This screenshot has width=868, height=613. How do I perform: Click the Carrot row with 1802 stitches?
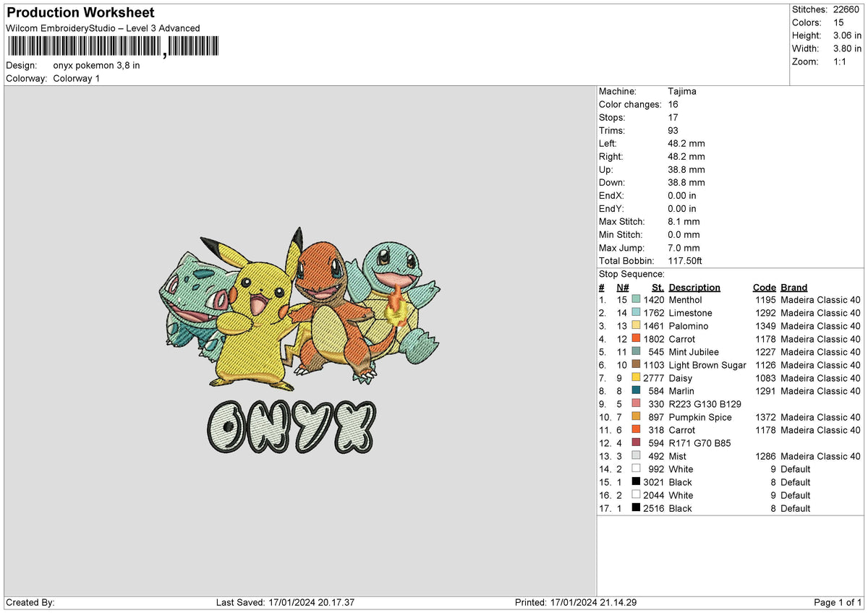click(x=730, y=339)
